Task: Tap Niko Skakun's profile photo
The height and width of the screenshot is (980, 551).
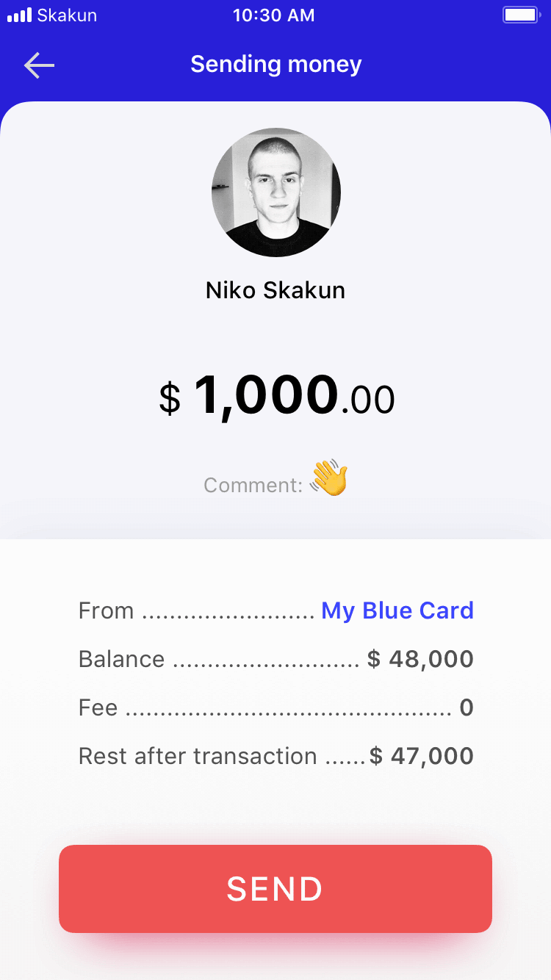Action: point(276,192)
